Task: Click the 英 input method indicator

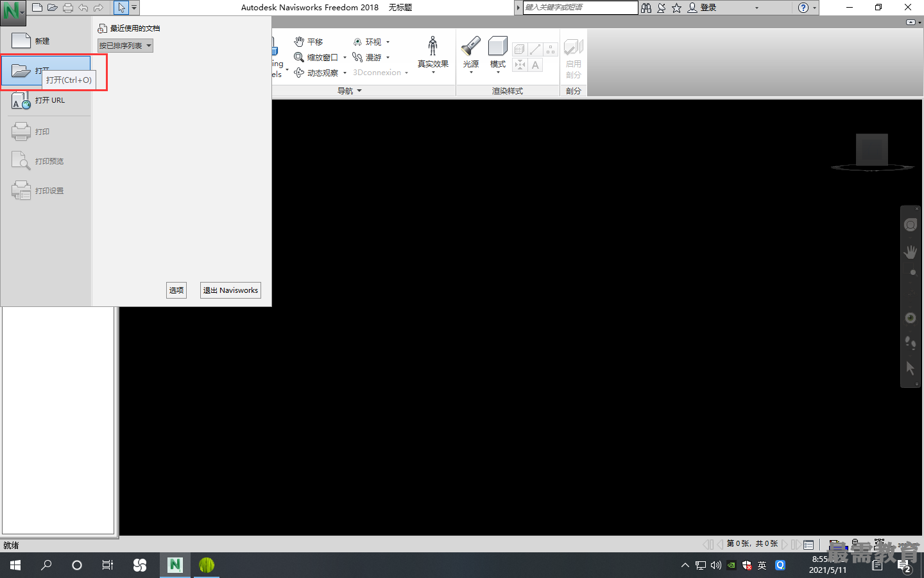Action: pyautogui.click(x=762, y=565)
